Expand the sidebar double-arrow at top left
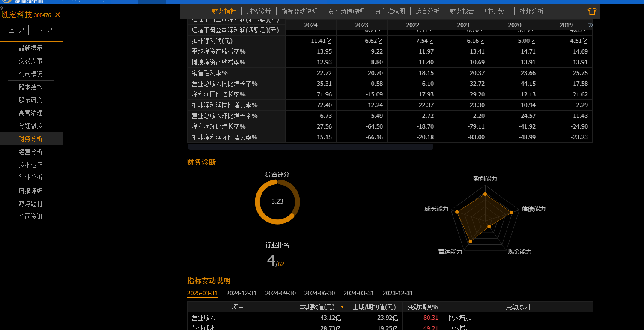 coord(2,8)
